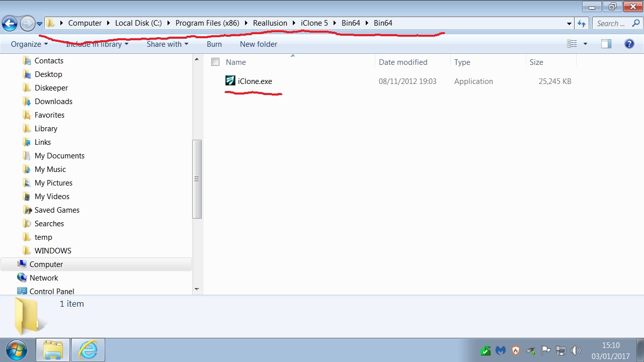Click Safely Remove Hardware tray icon
Viewport: 644px width, 362px height.
click(x=530, y=350)
